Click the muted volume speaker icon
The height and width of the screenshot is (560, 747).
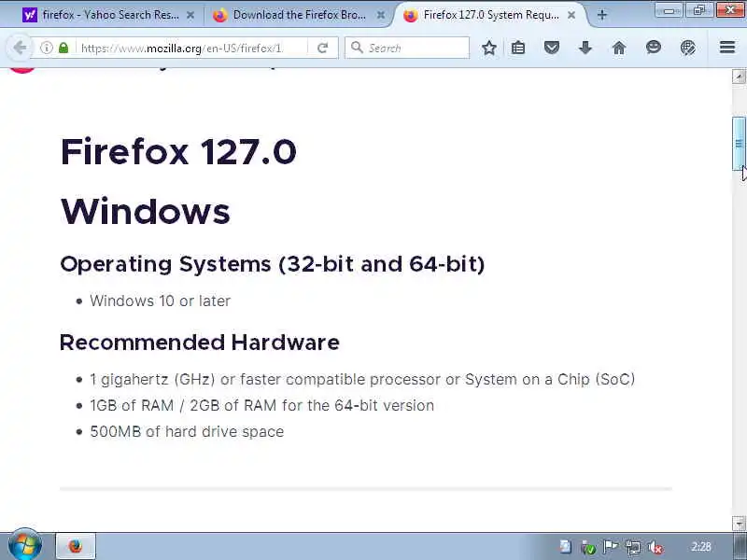click(x=656, y=547)
